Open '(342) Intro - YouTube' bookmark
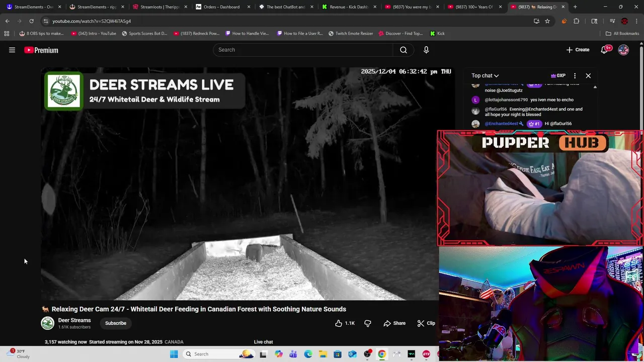 tap(94, 34)
